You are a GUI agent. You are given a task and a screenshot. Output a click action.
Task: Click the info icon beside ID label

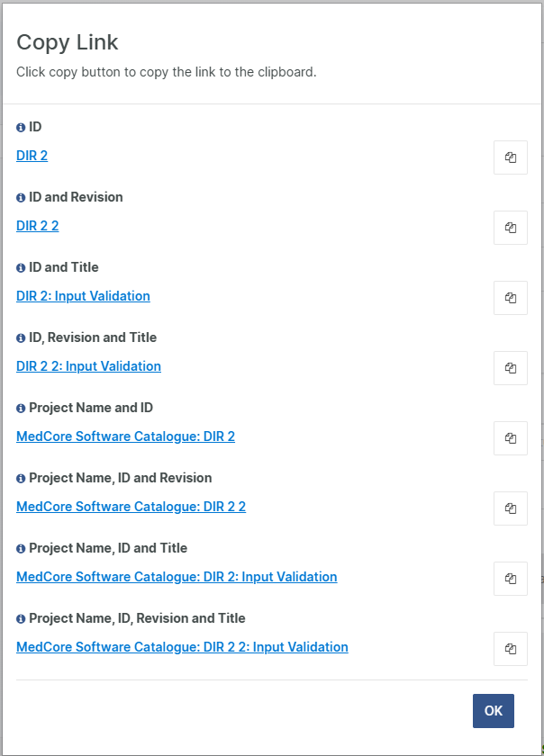pos(21,128)
